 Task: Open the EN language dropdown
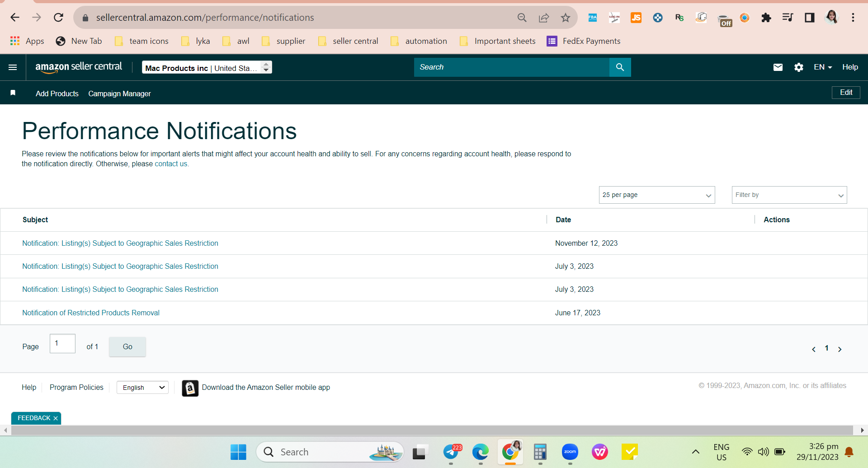(823, 67)
